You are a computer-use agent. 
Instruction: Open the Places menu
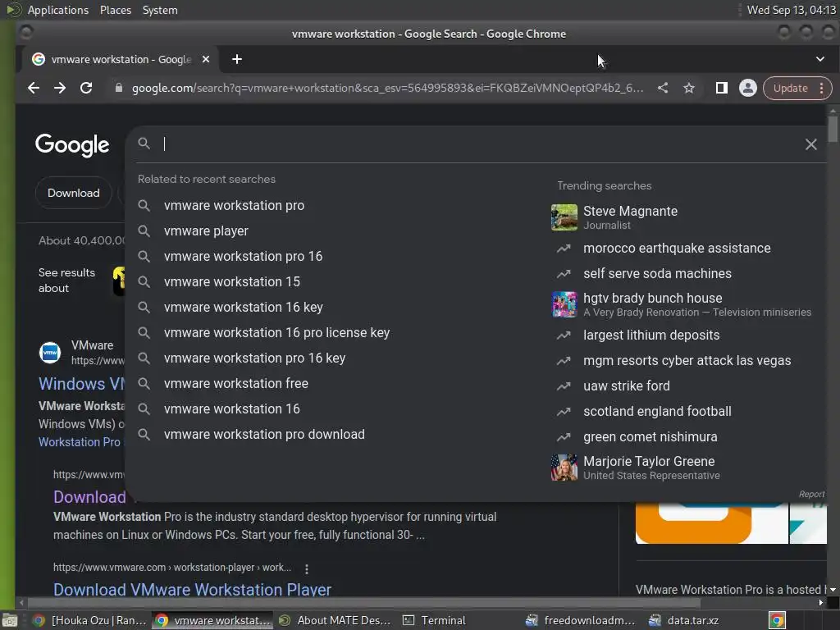pyautogui.click(x=115, y=10)
